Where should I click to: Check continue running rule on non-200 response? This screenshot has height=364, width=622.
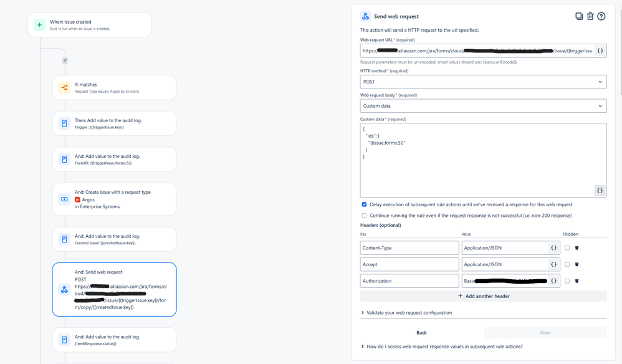pos(363,215)
